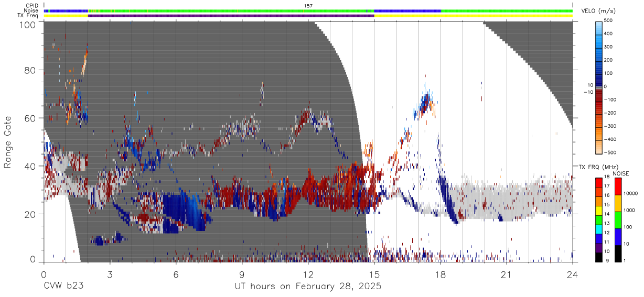Click the 3 tick on UT hours axis
The image size is (644, 297).
(x=110, y=274)
